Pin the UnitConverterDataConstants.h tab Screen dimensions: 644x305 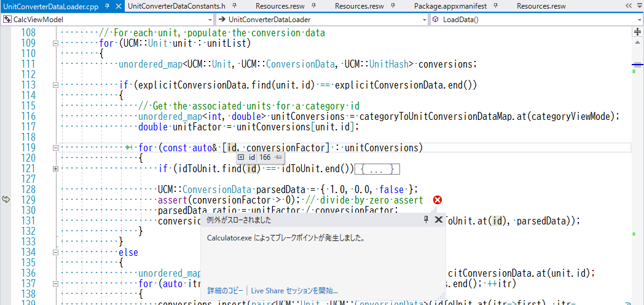coord(235,6)
